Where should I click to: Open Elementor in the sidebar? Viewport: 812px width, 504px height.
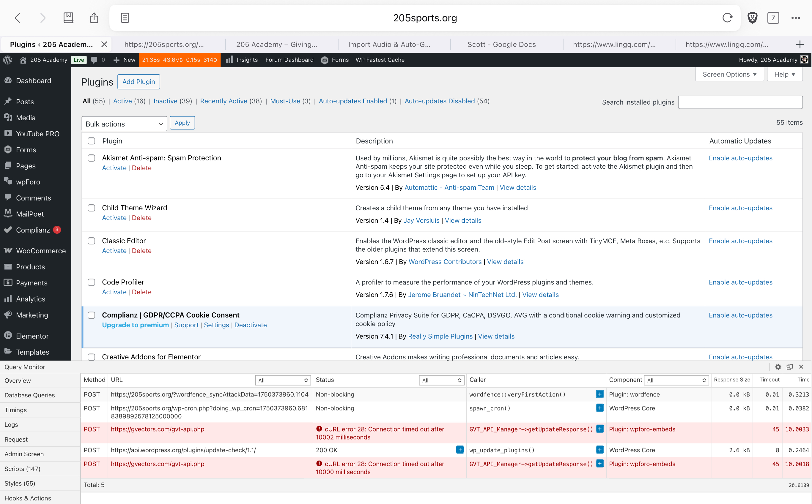click(32, 336)
